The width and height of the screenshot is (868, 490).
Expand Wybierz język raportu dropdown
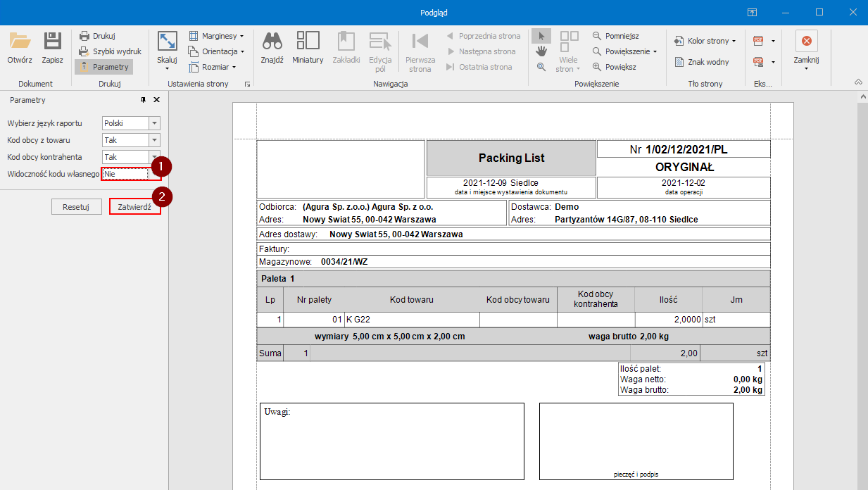pos(155,123)
